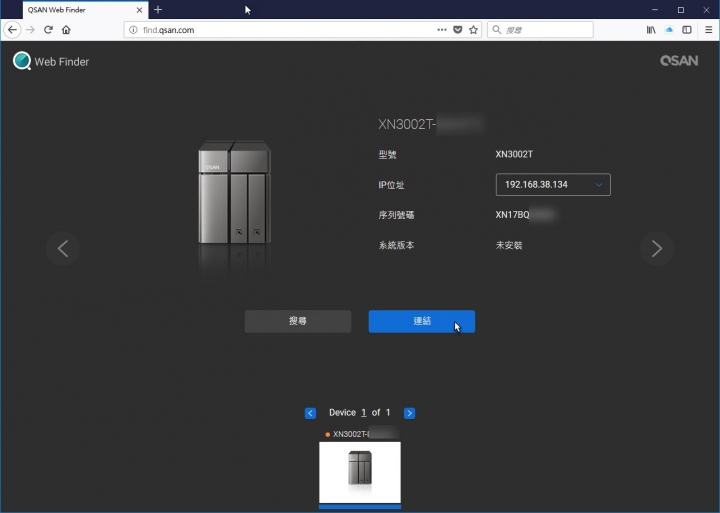Click the browser forward arrow
This screenshot has height=513, width=720.
pyautogui.click(x=30, y=30)
